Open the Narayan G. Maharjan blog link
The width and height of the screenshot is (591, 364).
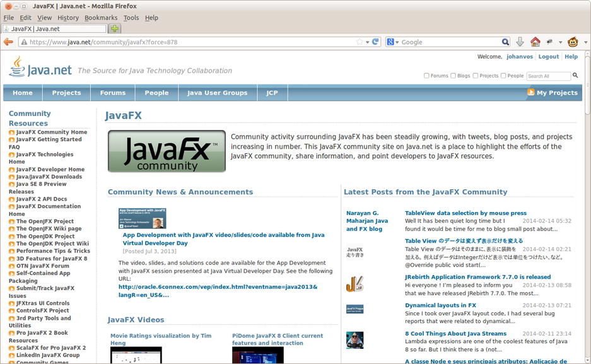tap(367, 221)
